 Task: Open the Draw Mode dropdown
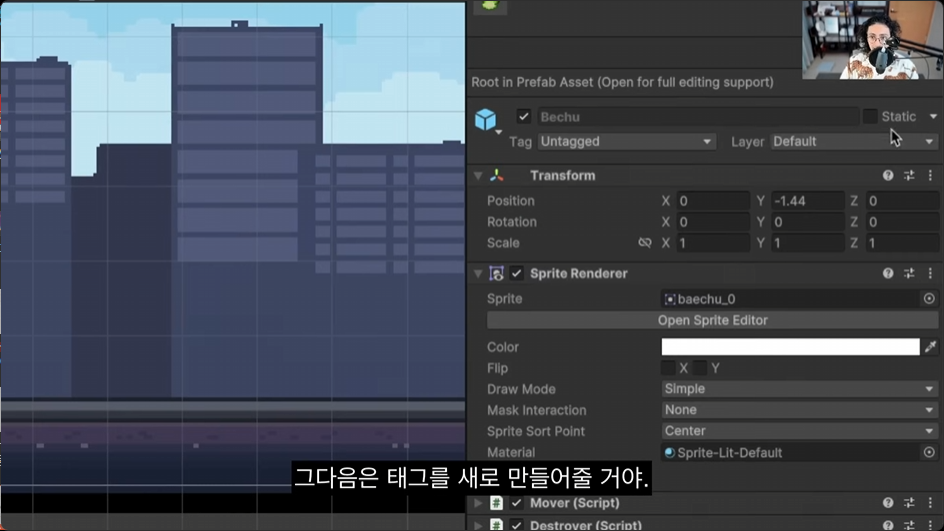800,389
